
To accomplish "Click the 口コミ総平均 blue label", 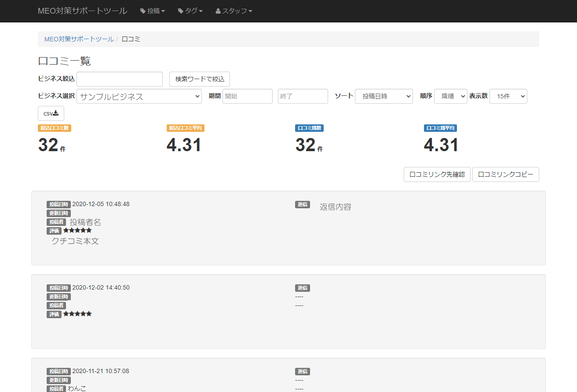I will click(440, 128).
